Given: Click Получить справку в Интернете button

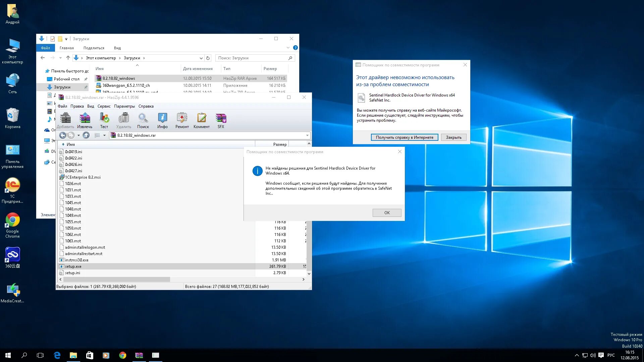Looking at the screenshot, I should pyautogui.click(x=404, y=137).
